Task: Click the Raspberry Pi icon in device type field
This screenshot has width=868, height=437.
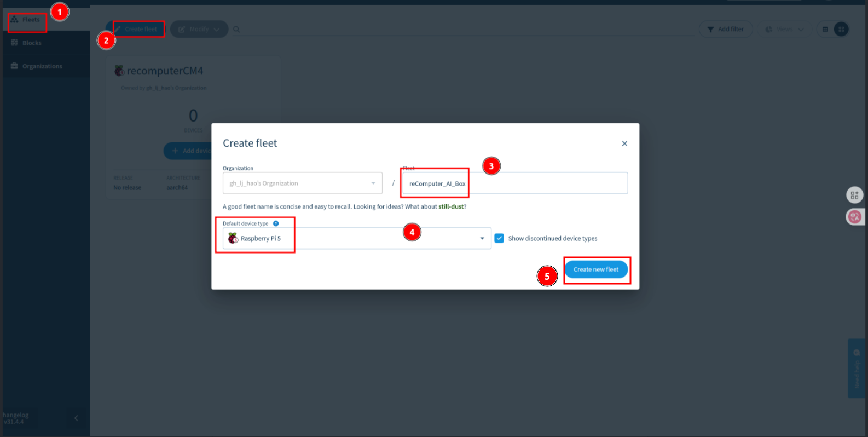Action: (x=233, y=238)
